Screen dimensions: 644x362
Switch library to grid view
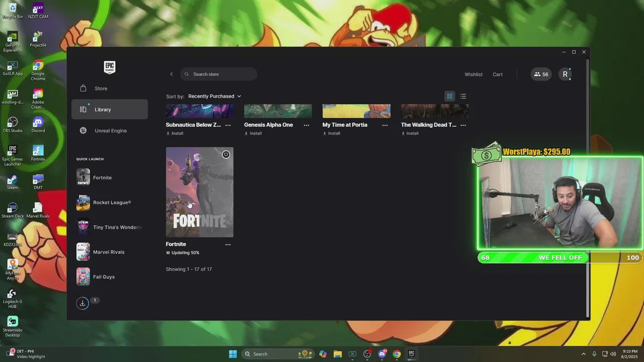pyautogui.click(x=450, y=96)
